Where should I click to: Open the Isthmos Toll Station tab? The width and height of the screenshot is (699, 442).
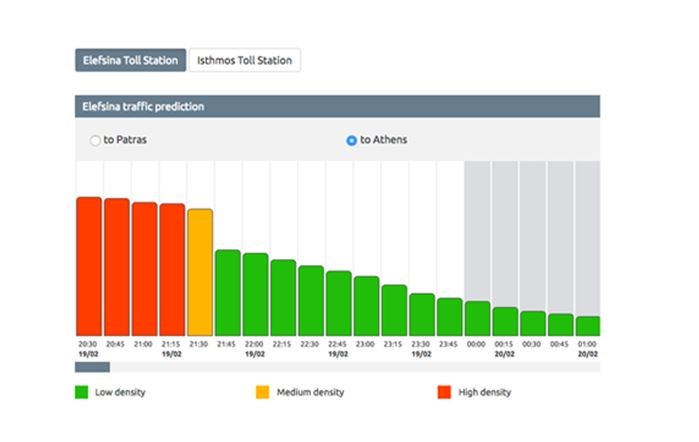pyautogui.click(x=245, y=60)
